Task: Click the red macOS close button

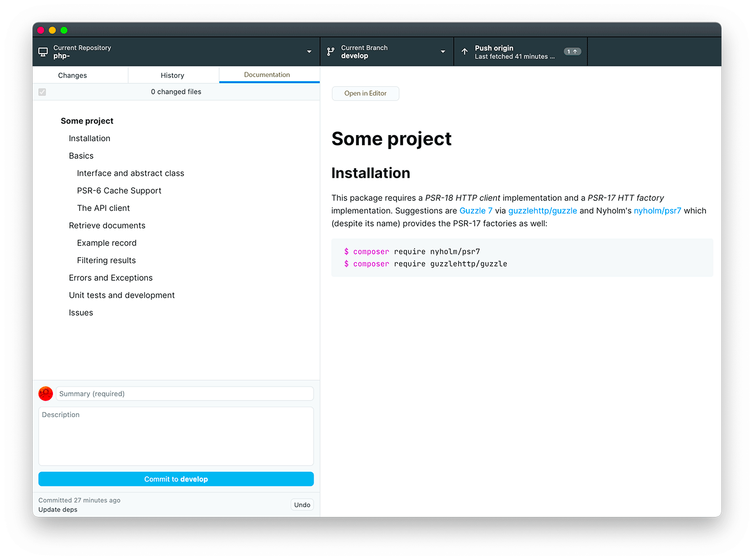Action: (41, 30)
